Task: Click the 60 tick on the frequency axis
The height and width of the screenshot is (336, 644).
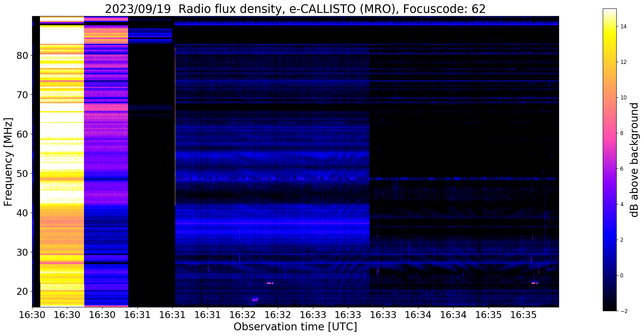Action: [x=22, y=134]
